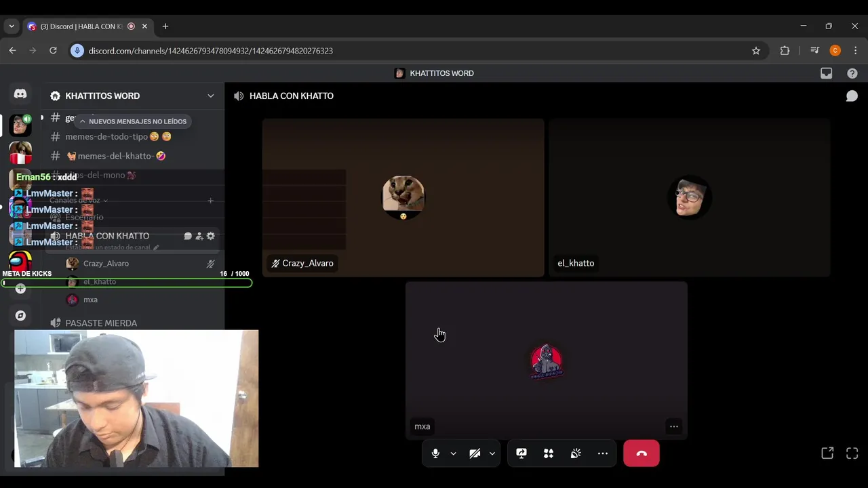Create a channel in Canales de voz
This screenshot has height=488, width=868.
(210, 201)
